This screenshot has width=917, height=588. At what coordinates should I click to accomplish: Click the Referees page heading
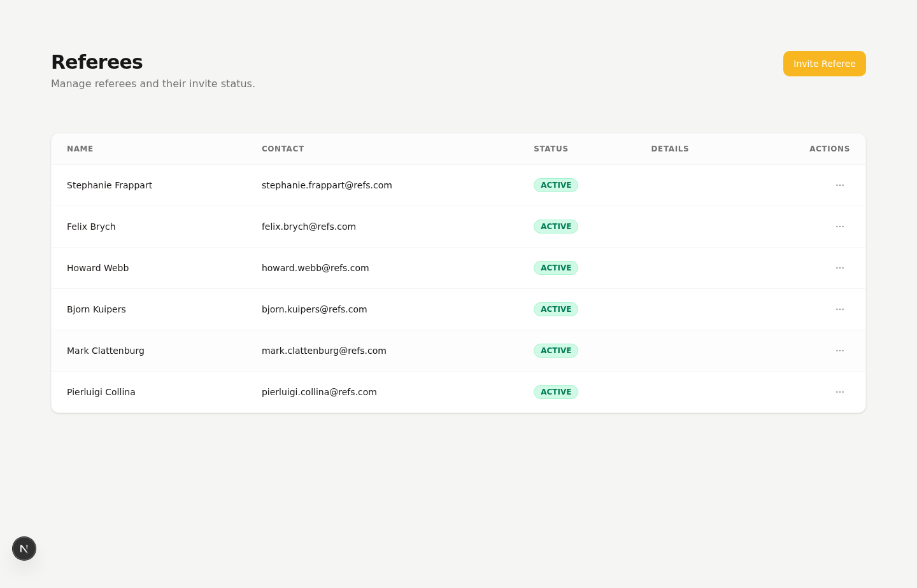tap(97, 62)
